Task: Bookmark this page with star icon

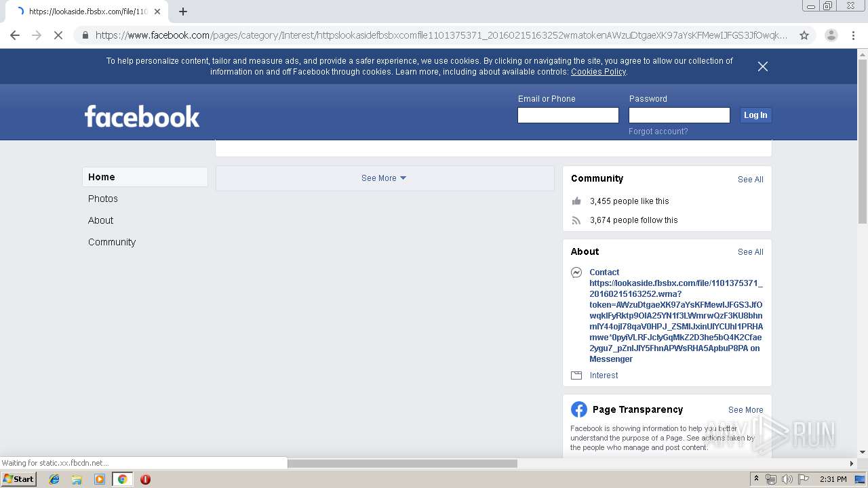Action: pos(804,35)
